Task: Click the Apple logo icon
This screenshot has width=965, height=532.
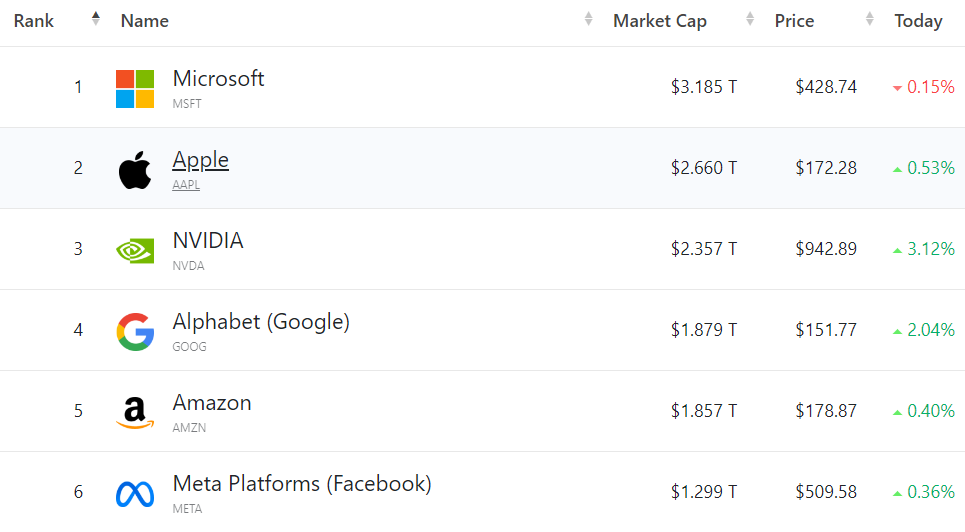Action: [x=135, y=170]
